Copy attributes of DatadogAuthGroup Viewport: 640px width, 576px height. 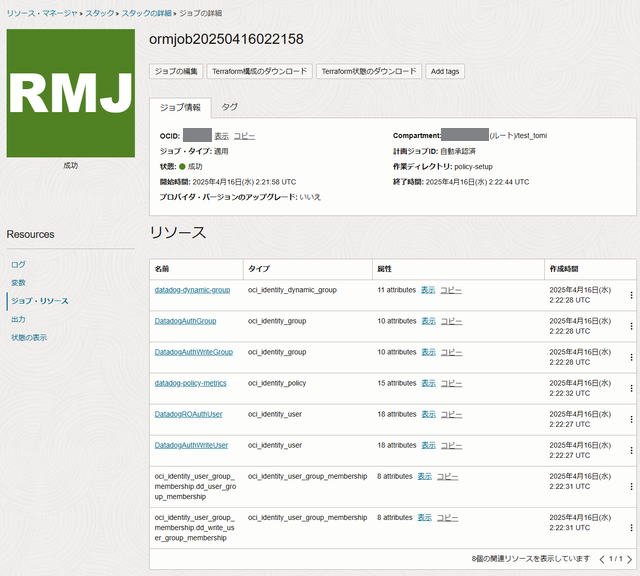coord(451,321)
